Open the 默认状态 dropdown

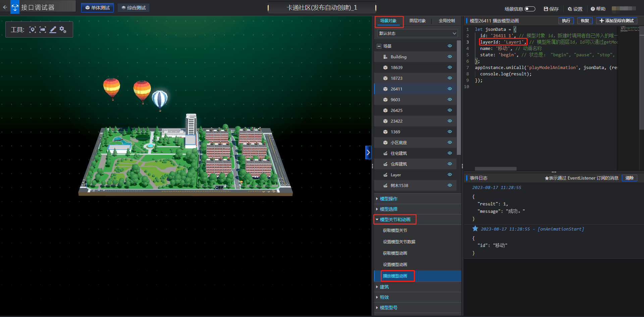coord(417,34)
